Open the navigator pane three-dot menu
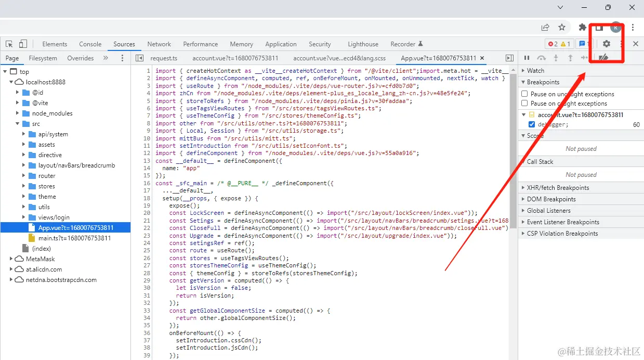 [123, 58]
